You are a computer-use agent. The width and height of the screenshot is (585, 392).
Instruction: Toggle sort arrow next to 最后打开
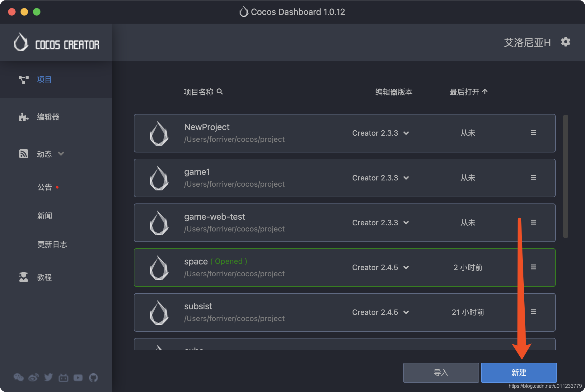pyautogui.click(x=485, y=91)
